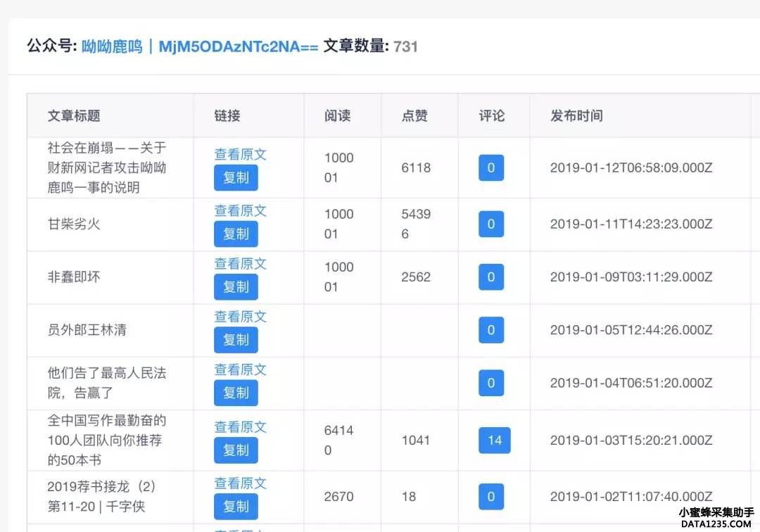Select title 全中国写作最勤奋的100人团队

[x=107, y=441]
